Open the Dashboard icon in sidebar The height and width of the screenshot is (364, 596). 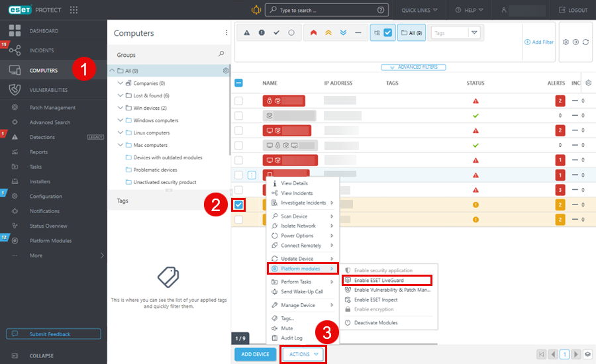point(15,30)
